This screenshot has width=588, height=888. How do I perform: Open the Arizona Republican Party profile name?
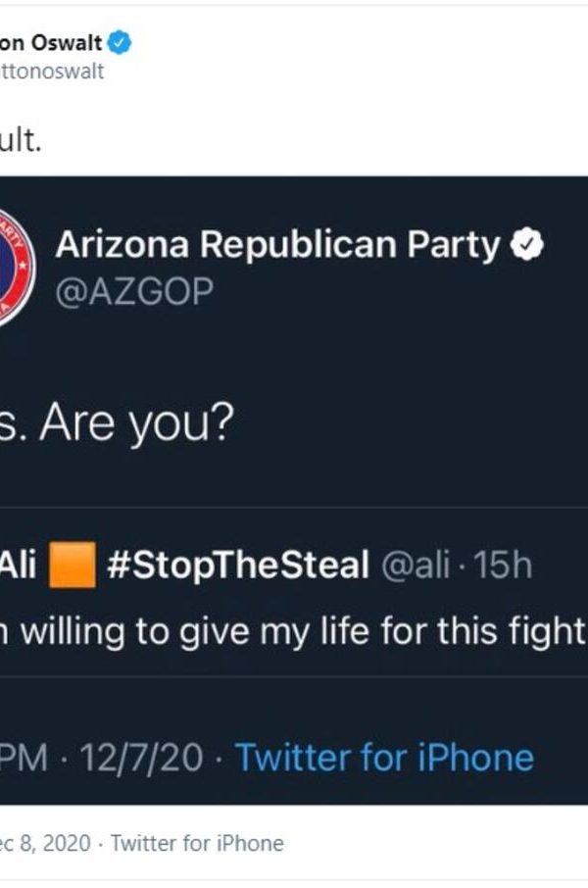click(277, 245)
